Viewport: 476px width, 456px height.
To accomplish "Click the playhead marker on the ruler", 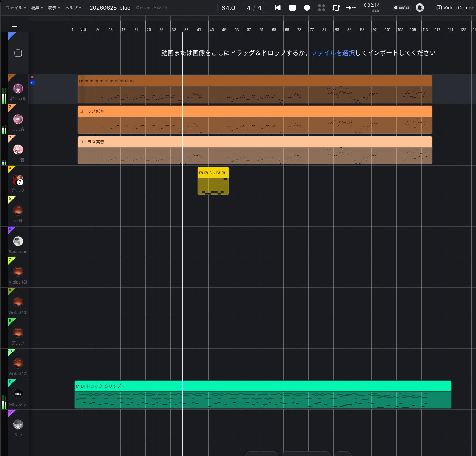I will [x=83, y=30].
